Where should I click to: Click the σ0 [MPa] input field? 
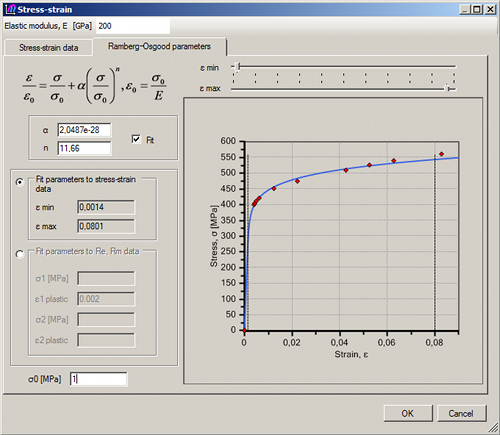coord(98,379)
